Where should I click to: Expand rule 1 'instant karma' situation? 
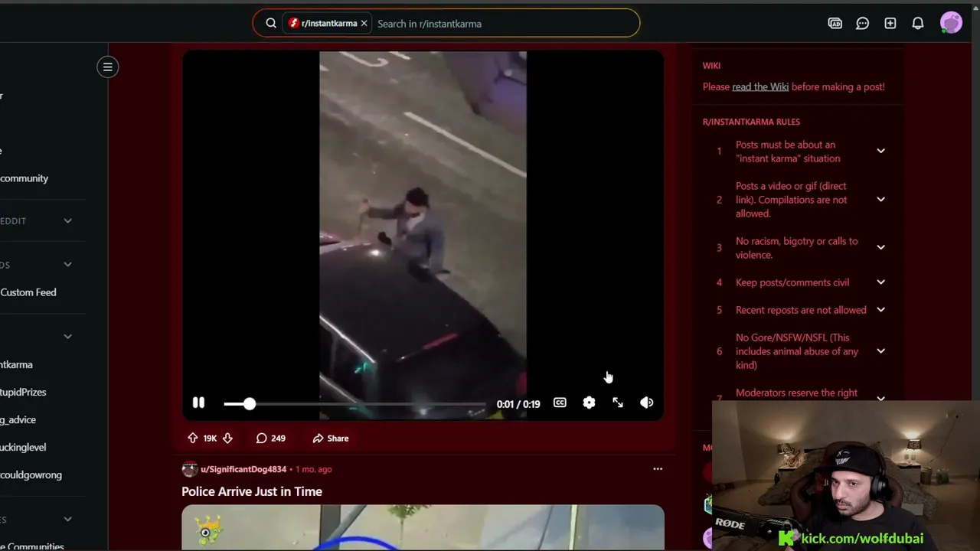(880, 151)
